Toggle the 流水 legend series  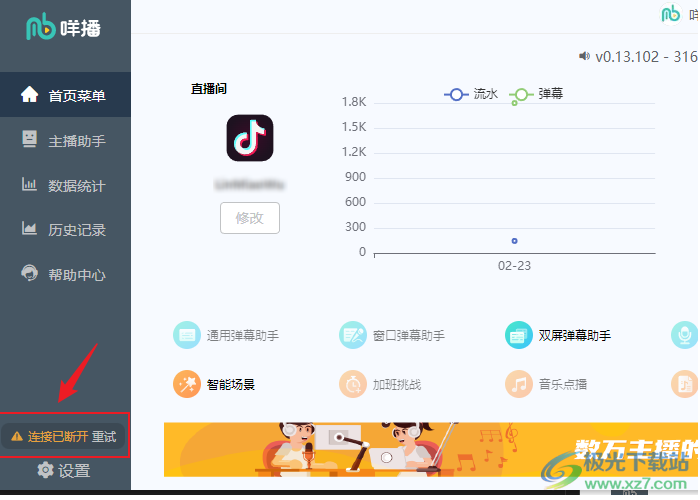point(471,94)
